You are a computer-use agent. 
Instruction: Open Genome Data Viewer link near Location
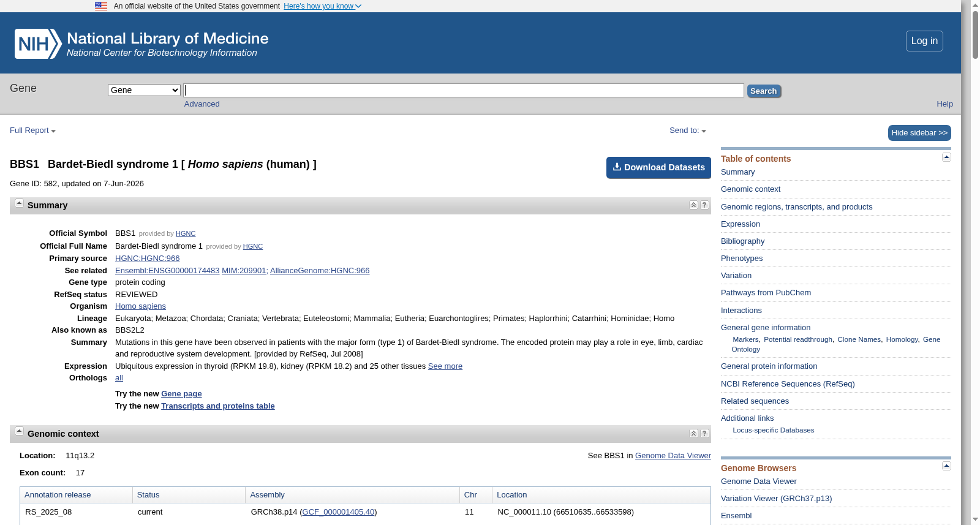[673, 456]
